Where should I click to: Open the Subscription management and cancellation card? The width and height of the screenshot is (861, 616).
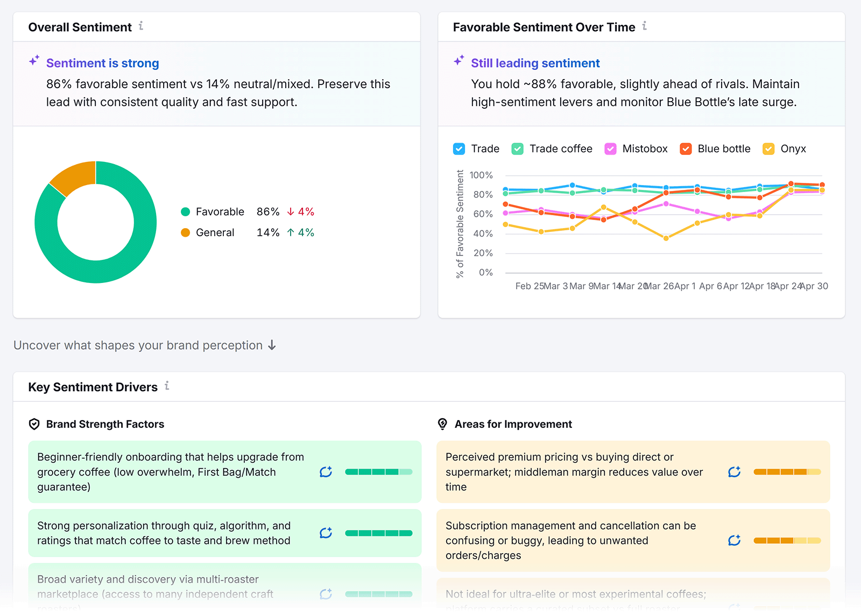(x=633, y=541)
